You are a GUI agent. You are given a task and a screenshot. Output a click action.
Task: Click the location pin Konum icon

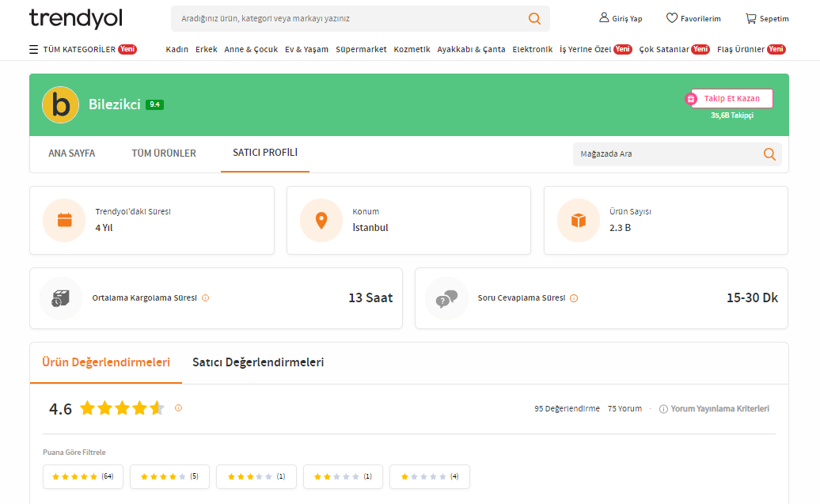[321, 220]
